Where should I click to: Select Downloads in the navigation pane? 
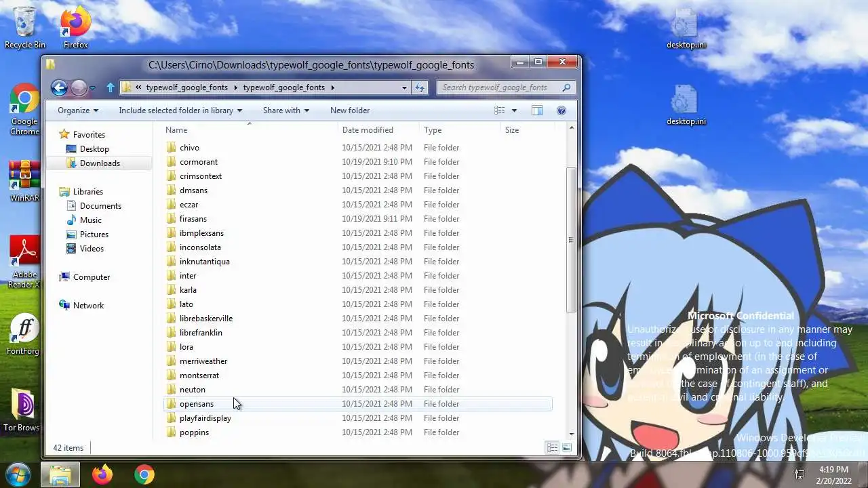pyautogui.click(x=100, y=163)
